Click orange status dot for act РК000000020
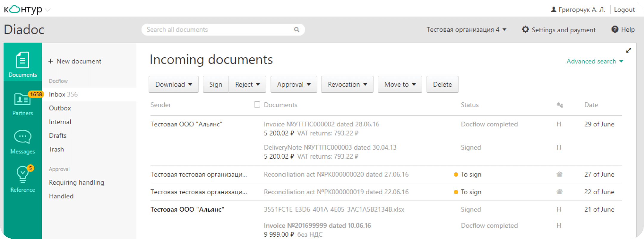Screen dimensions: 644x239 pyautogui.click(x=456, y=174)
